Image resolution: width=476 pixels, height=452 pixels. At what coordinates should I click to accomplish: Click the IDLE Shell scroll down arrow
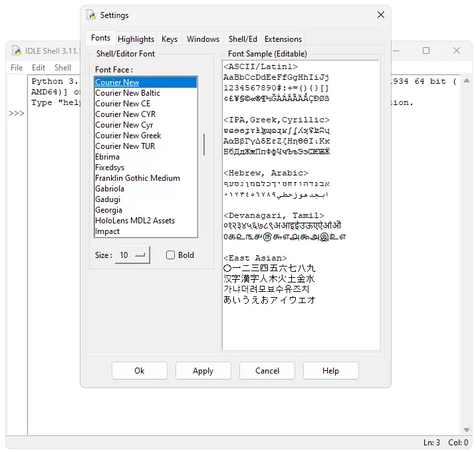click(467, 430)
